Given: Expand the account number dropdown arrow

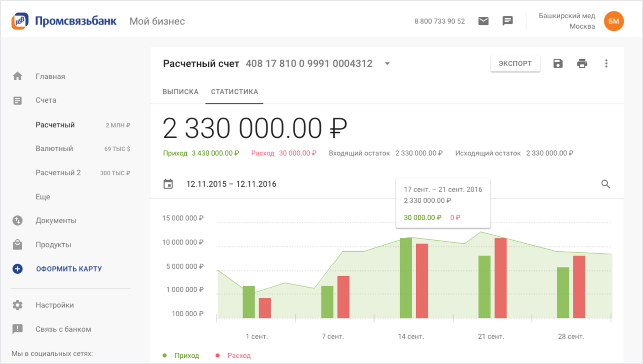Looking at the screenshot, I should 387,64.
